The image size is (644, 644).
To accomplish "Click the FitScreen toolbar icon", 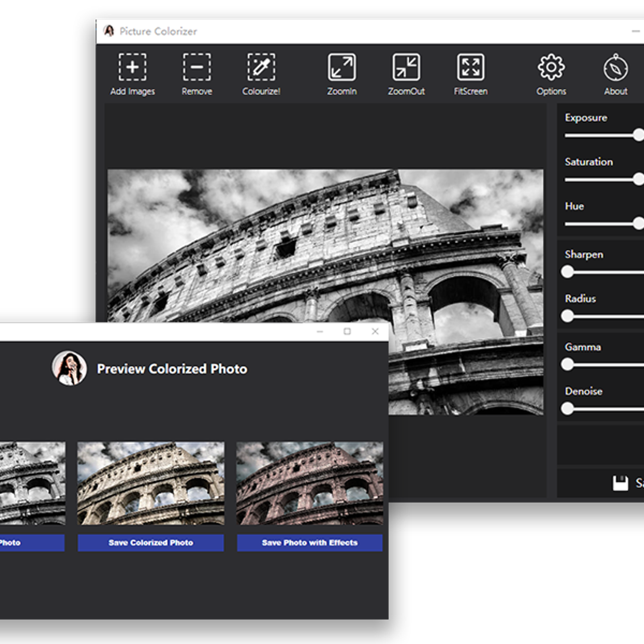I will (471, 68).
